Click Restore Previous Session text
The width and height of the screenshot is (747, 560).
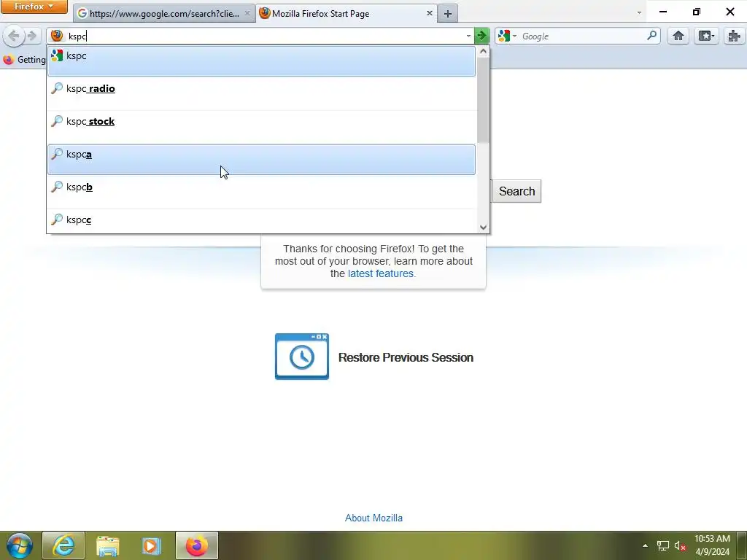[406, 357]
